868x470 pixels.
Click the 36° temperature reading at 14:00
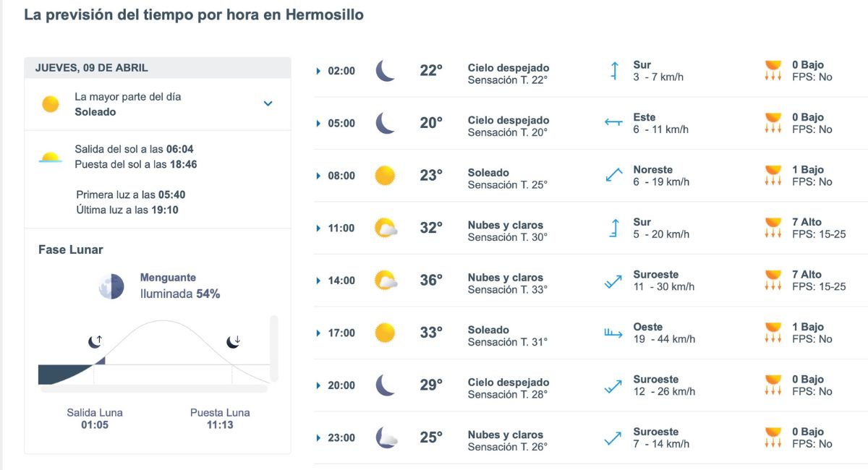point(431,280)
